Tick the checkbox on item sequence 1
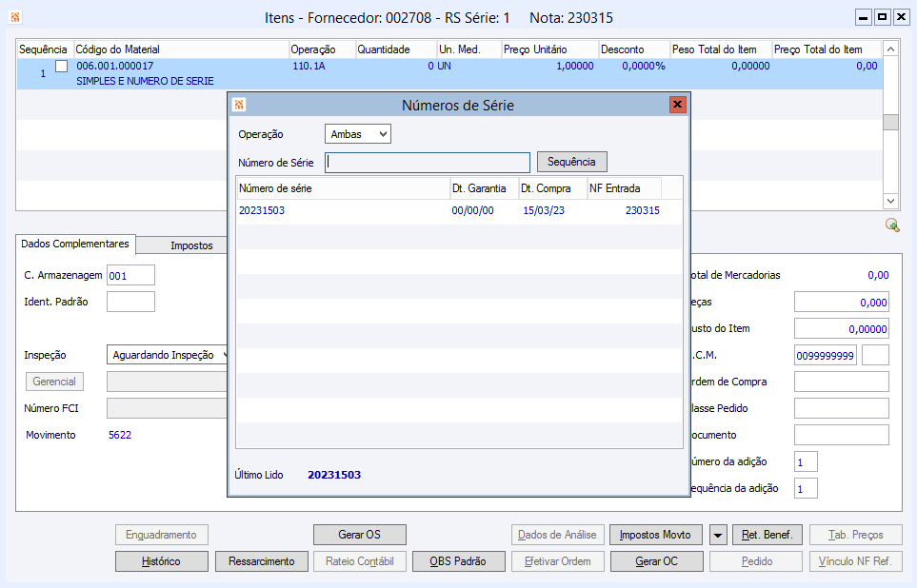Image resolution: width=917 pixels, height=588 pixels. [x=61, y=66]
